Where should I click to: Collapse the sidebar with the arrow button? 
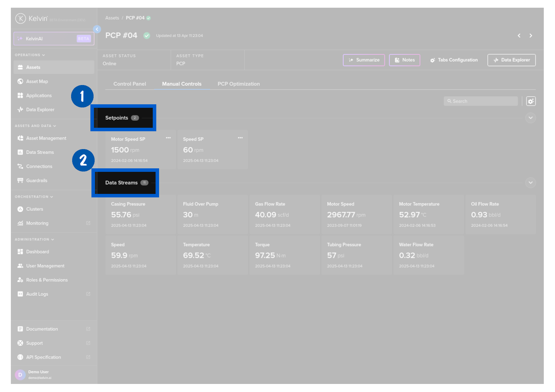97,29
